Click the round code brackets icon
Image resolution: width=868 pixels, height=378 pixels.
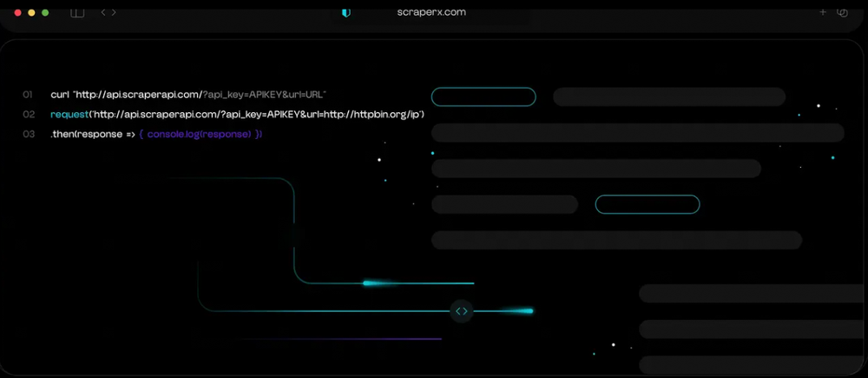[462, 311]
